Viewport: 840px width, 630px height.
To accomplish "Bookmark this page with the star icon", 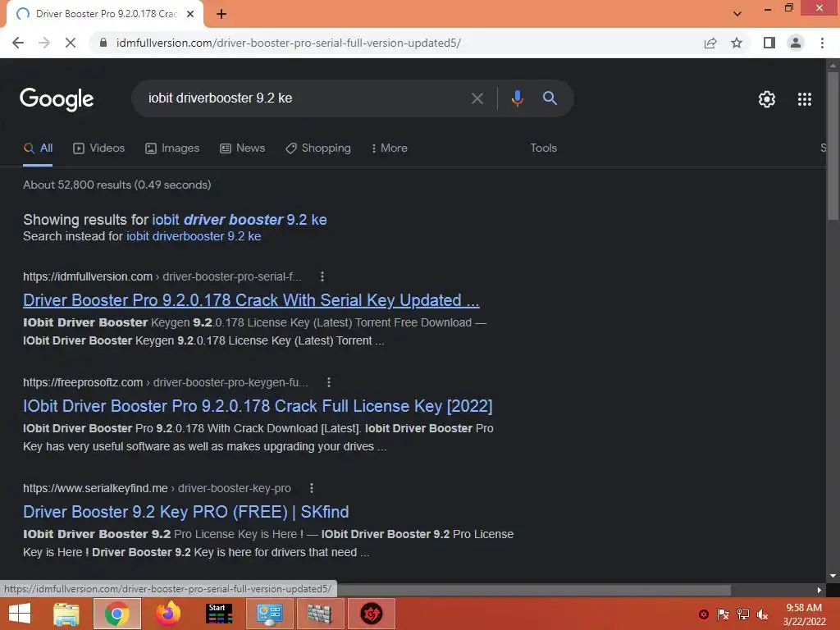I will click(x=737, y=43).
